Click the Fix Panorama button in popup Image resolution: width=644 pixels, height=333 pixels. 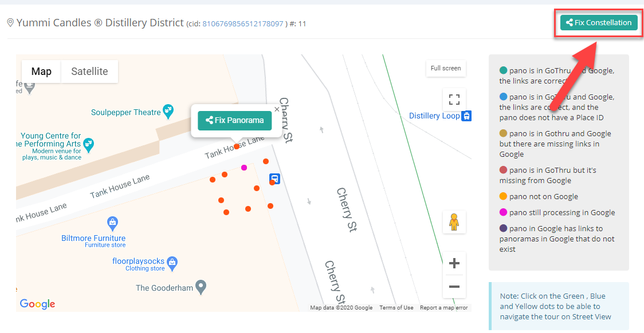tap(234, 121)
